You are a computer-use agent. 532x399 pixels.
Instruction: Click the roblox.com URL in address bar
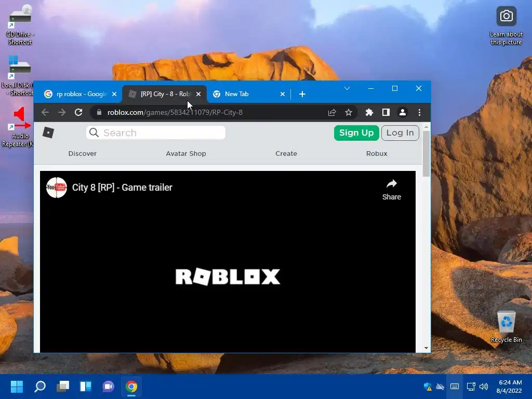point(175,112)
